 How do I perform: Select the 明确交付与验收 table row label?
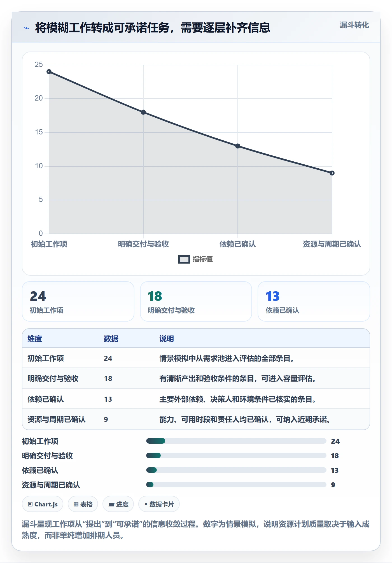[53, 378]
